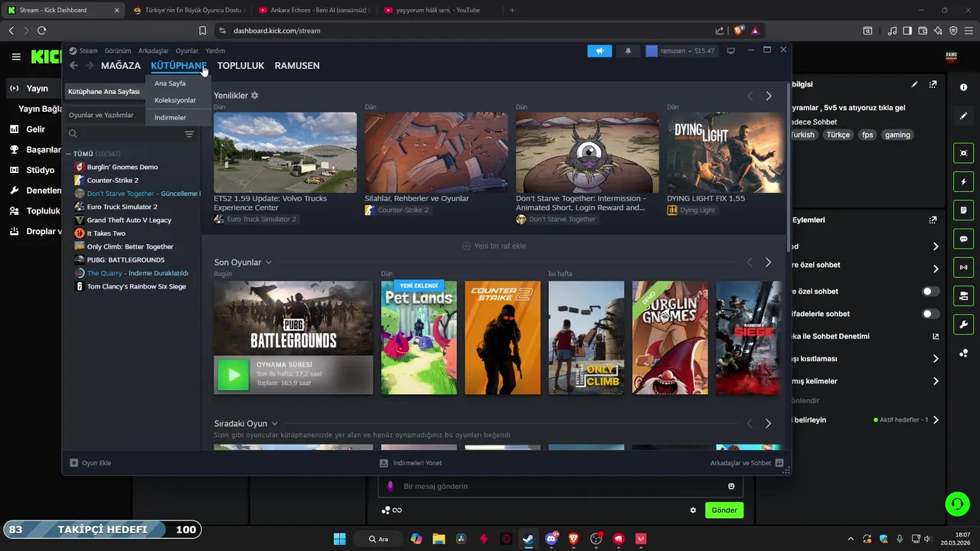Open Steam notifications bell

[628, 51]
